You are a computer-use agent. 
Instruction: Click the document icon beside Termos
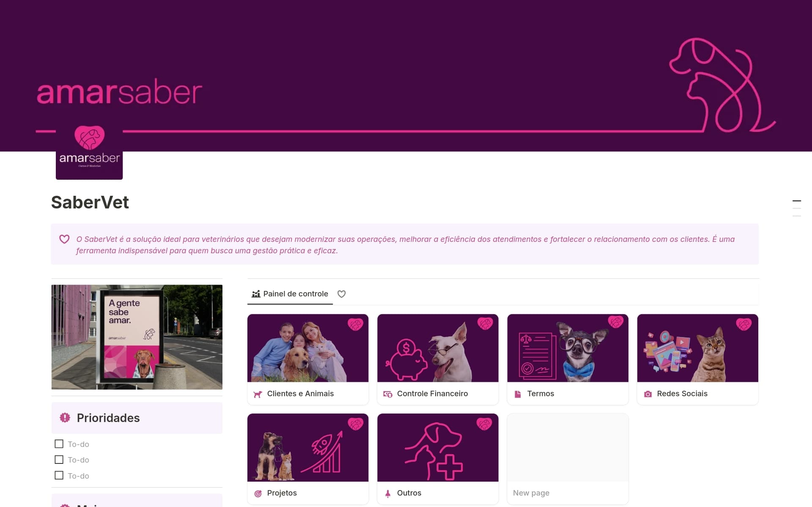click(x=518, y=394)
